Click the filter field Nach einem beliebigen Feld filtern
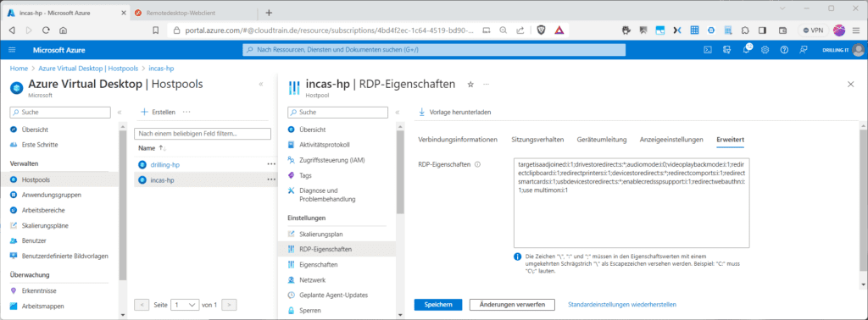 coord(203,133)
